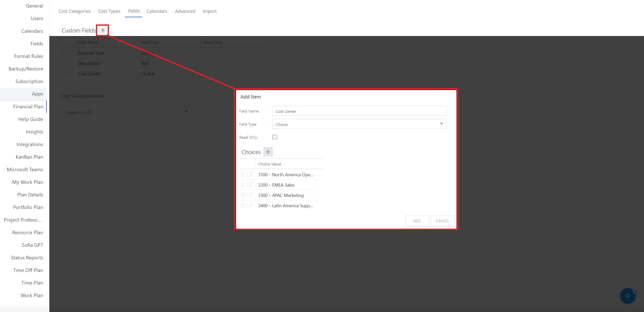Image resolution: width=644 pixels, height=312 pixels.
Task: Click the Field Name input box
Action: tap(359, 111)
